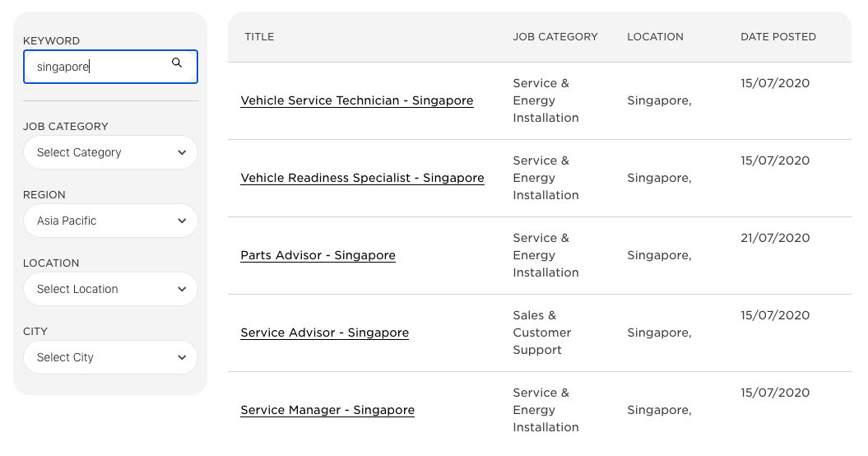Open the Select City dropdown
This screenshot has width=868, height=456.
coord(110,357)
